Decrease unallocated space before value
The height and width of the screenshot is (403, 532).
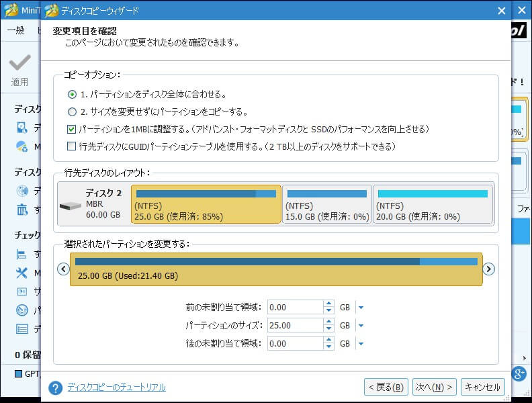coord(328,311)
